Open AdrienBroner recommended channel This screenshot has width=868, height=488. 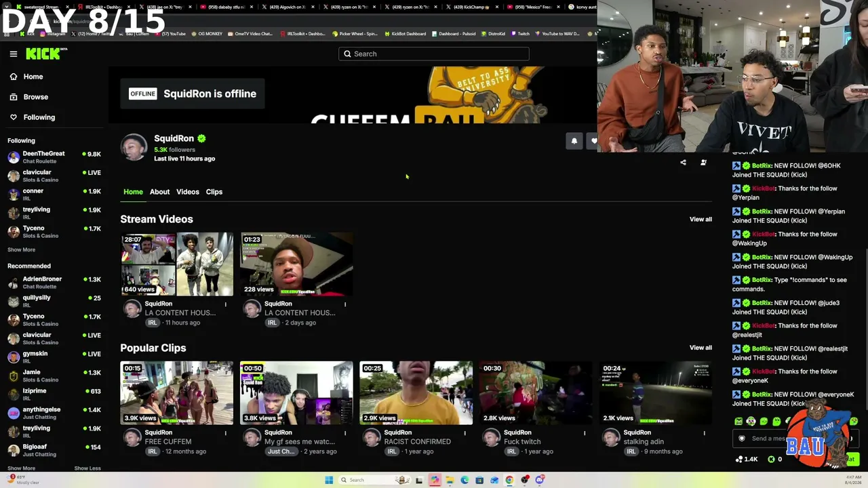point(54,283)
